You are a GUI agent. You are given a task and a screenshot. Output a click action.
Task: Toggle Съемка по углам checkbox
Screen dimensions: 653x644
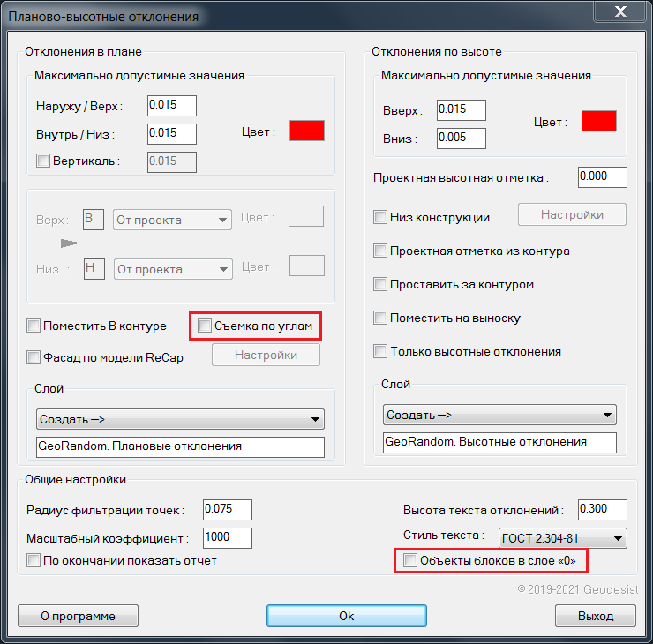point(205,326)
